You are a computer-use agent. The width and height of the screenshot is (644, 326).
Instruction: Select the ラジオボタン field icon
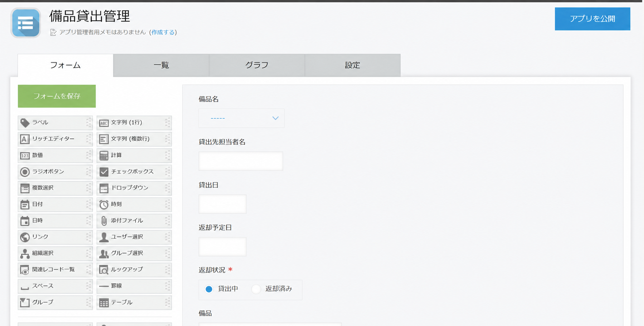click(x=25, y=172)
